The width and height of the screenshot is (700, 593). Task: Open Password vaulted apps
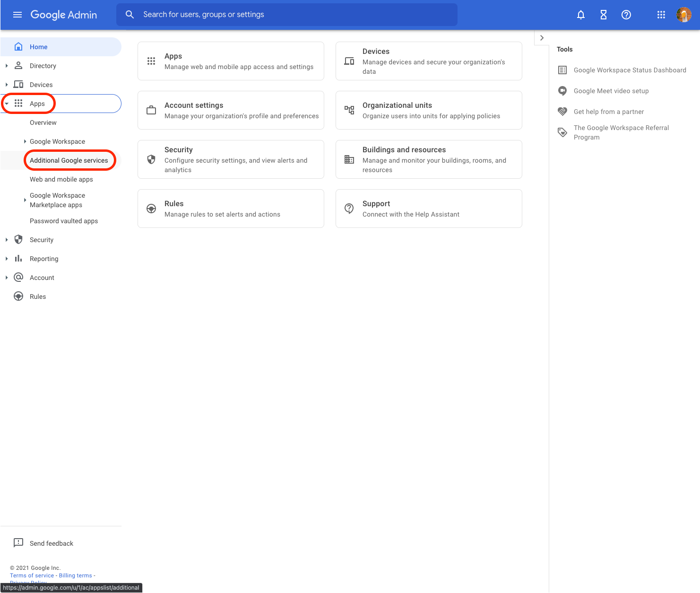coord(64,221)
